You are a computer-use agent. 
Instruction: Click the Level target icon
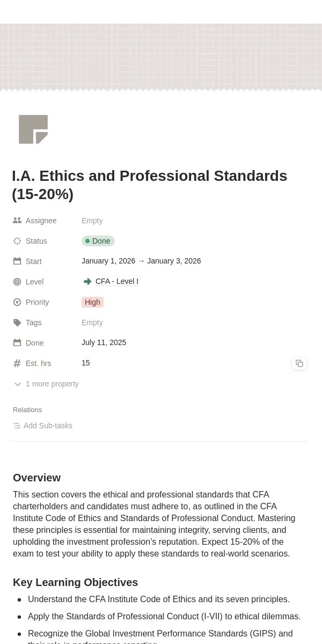coord(17,282)
